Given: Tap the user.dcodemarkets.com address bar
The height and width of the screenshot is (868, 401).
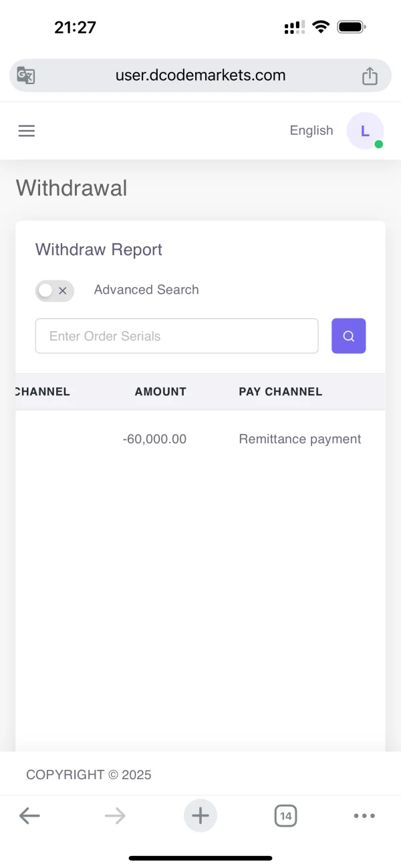Looking at the screenshot, I should tap(200, 75).
